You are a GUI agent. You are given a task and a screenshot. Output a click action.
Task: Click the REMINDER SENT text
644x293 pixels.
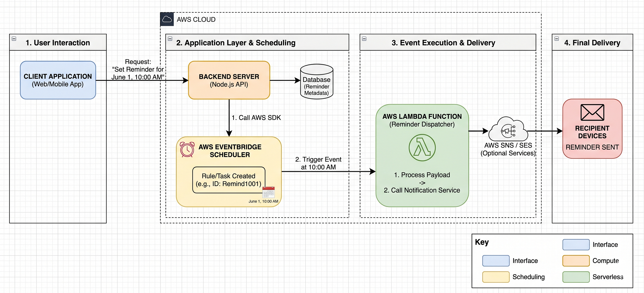[x=592, y=147]
